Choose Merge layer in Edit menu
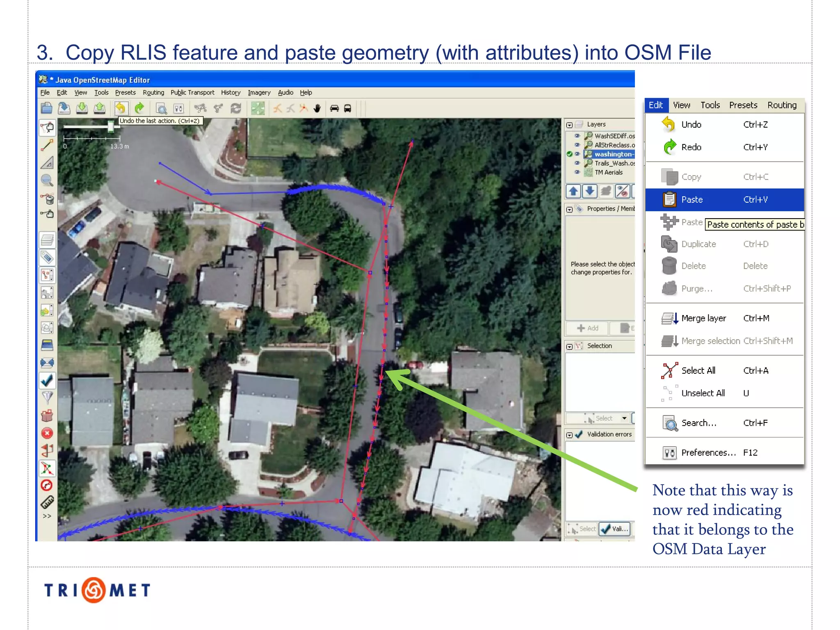The image size is (840, 630). click(725, 318)
